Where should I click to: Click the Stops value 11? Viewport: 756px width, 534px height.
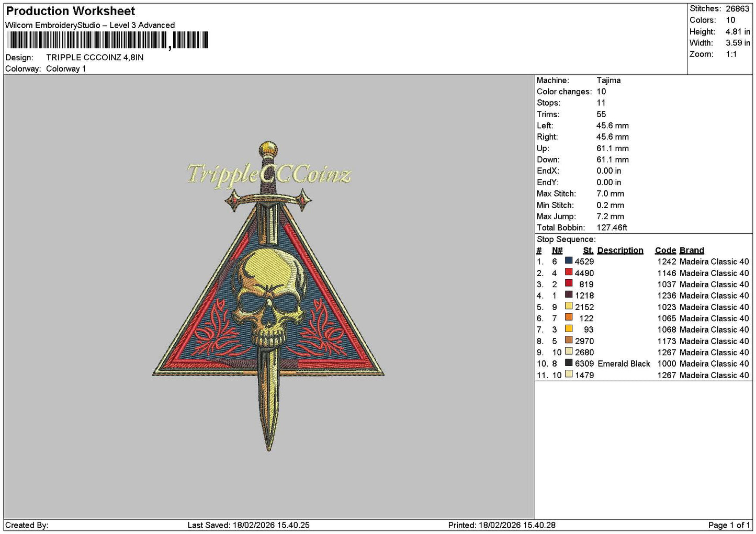pos(601,103)
